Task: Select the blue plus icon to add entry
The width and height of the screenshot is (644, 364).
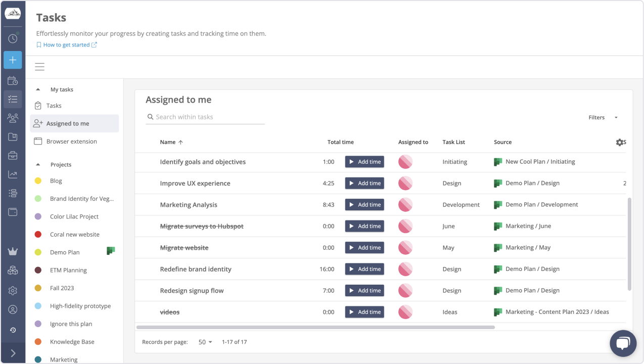Action: (13, 60)
